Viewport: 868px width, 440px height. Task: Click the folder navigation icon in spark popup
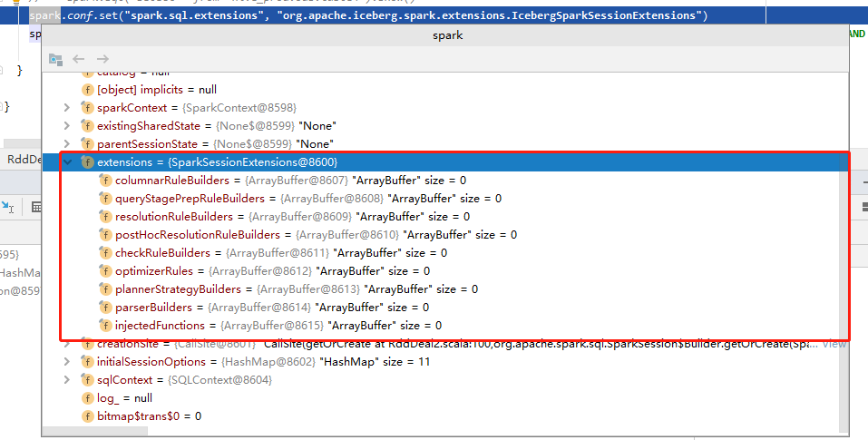tap(55, 59)
